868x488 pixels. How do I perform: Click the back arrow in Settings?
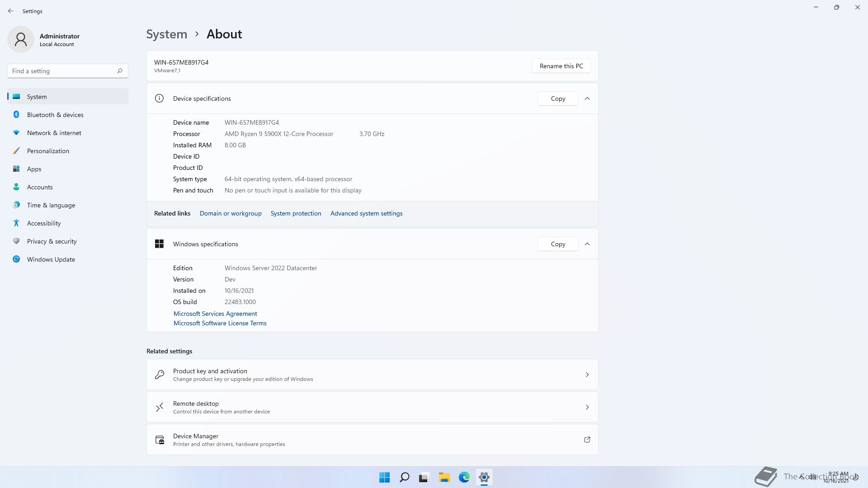[11, 11]
